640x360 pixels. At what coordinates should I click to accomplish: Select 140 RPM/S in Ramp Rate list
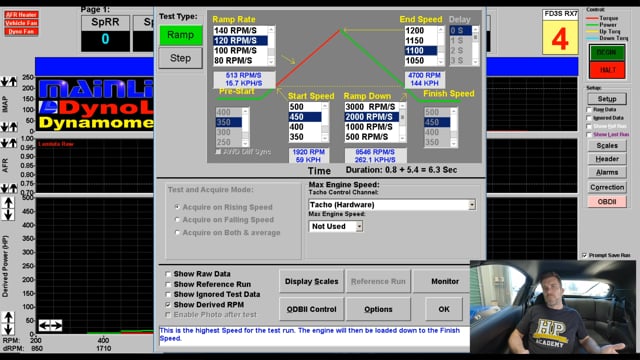[x=240, y=31]
